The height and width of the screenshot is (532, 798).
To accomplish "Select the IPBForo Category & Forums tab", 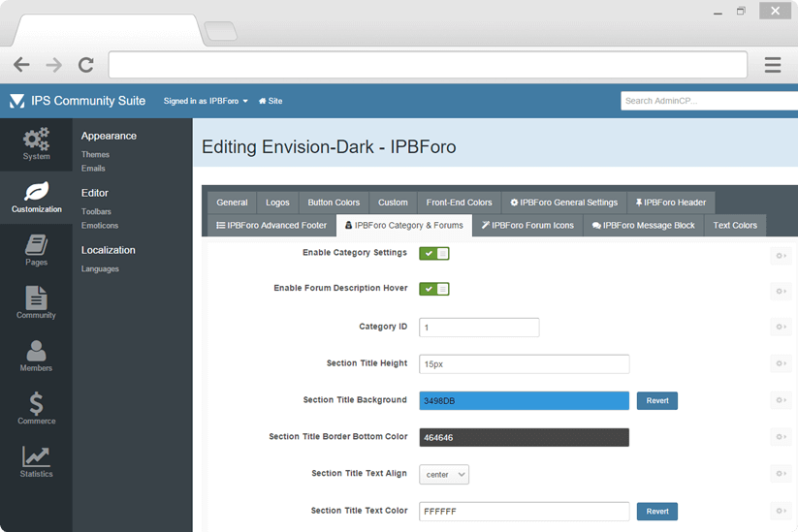I will [x=404, y=226].
